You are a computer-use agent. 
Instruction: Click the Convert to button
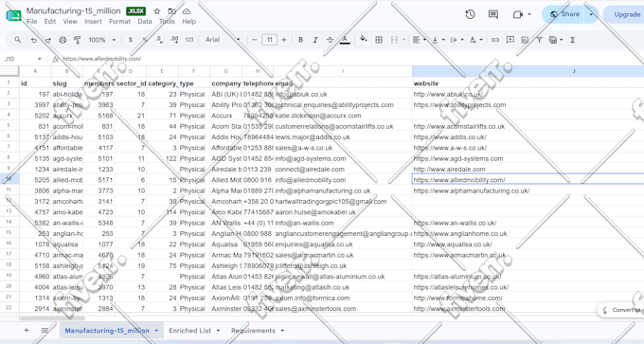(621, 310)
